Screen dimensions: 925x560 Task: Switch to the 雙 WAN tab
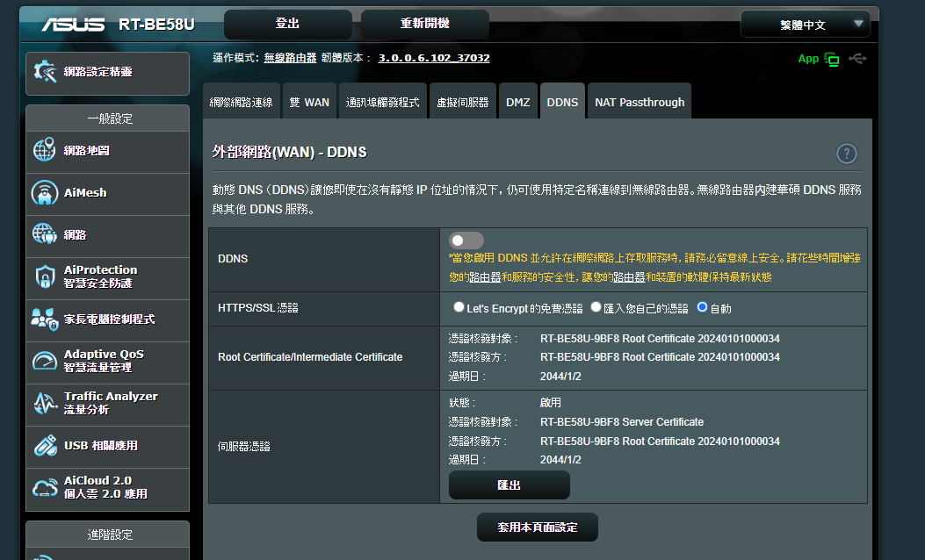pyautogui.click(x=310, y=102)
